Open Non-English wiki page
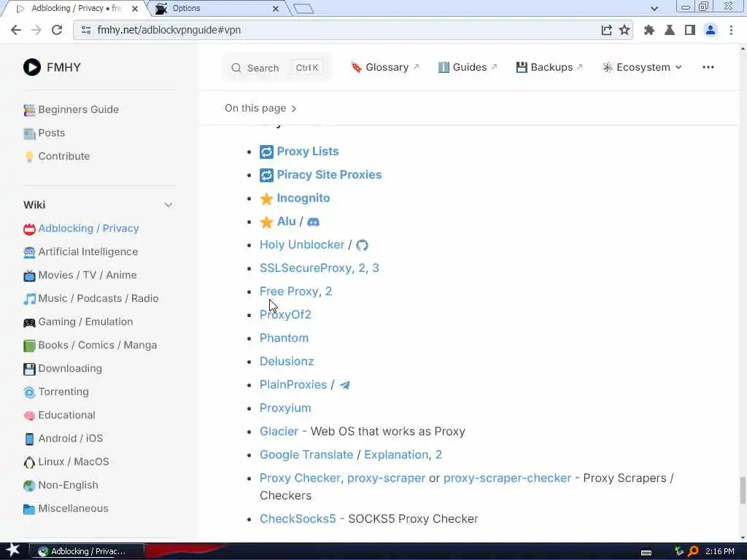The height and width of the screenshot is (560, 747). point(61,485)
